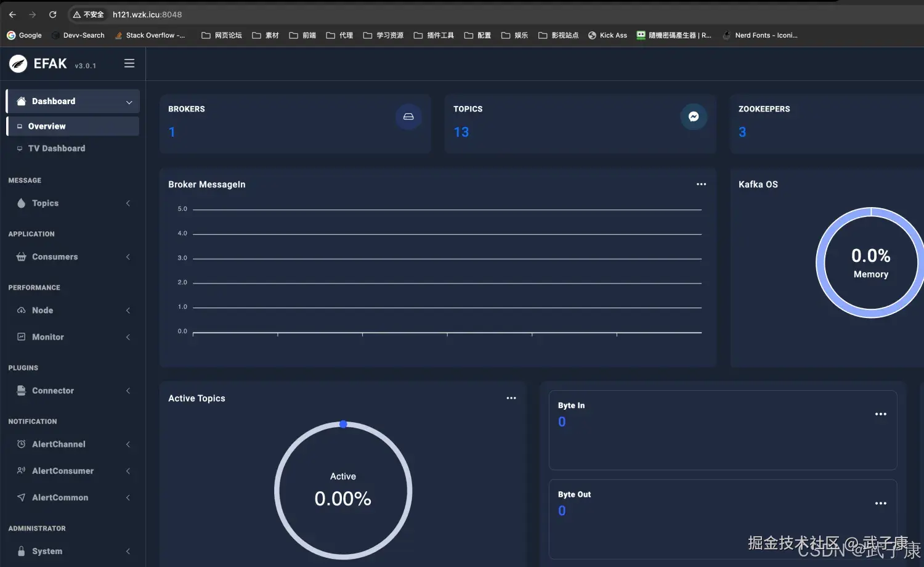
Task: Click the Byte In value 0
Action: (x=562, y=422)
